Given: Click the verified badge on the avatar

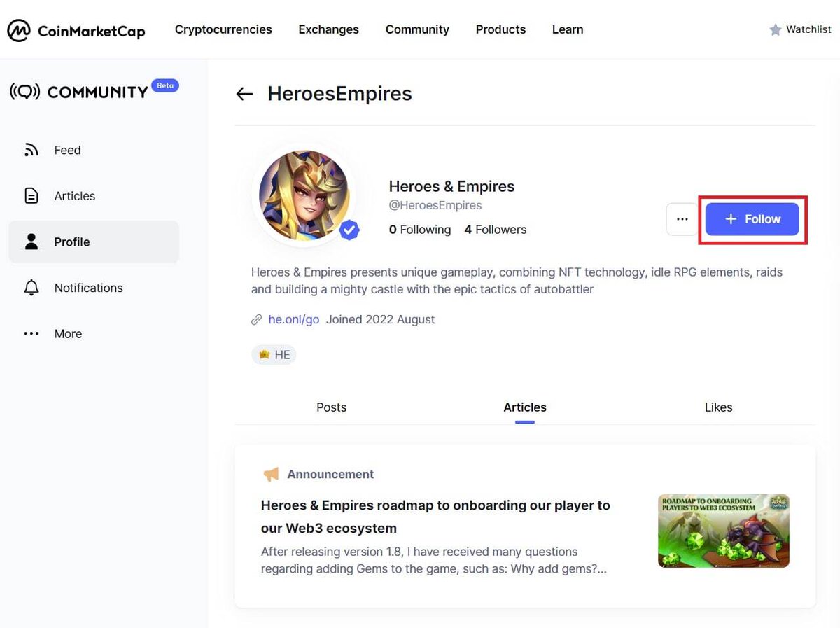Looking at the screenshot, I should [349, 229].
